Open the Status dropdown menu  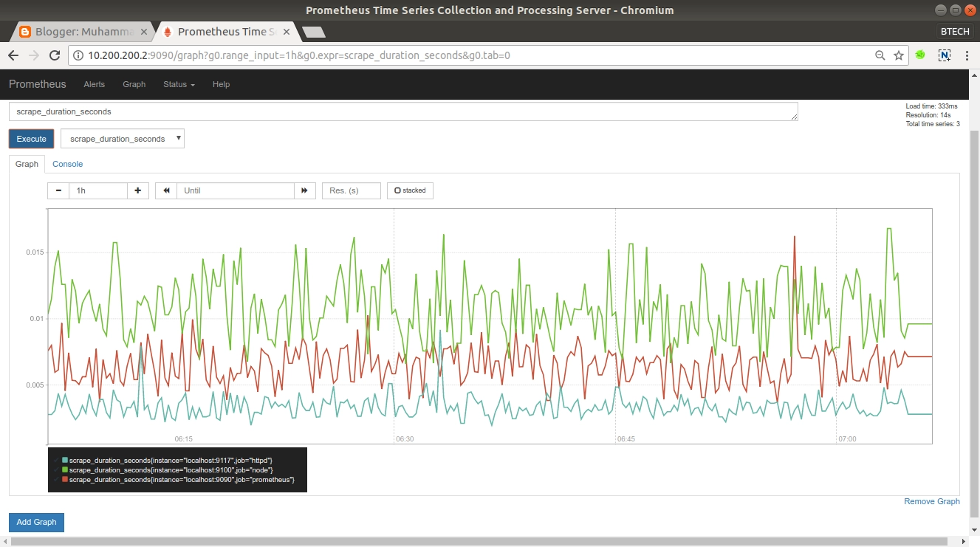click(179, 84)
